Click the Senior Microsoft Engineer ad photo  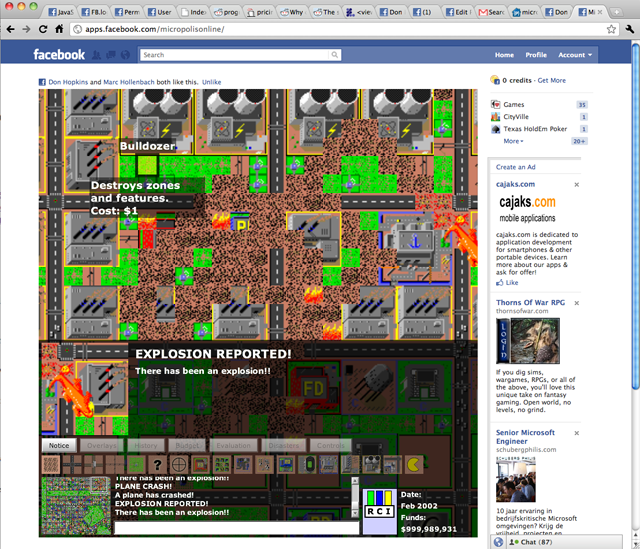(516, 479)
